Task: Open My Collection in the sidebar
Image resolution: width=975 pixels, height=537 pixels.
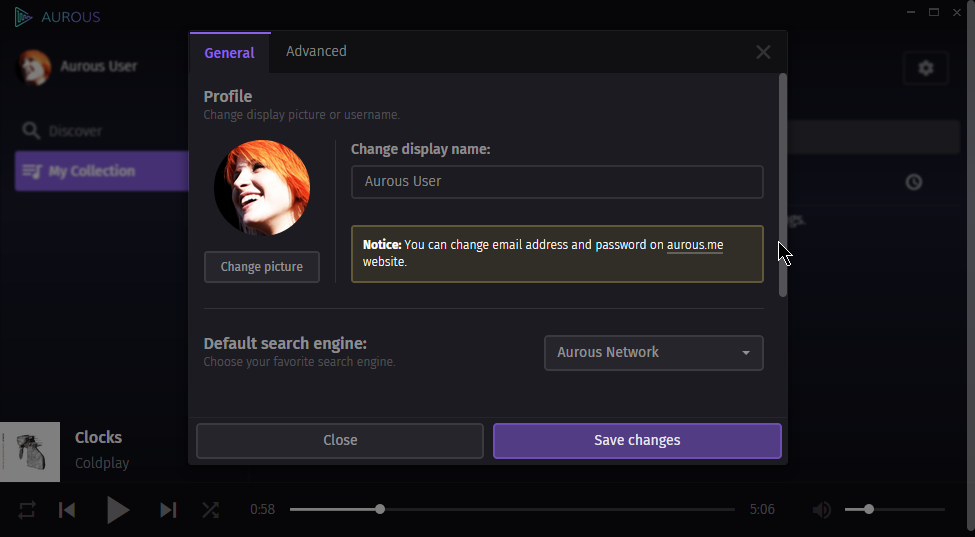Action: [x=102, y=171]
